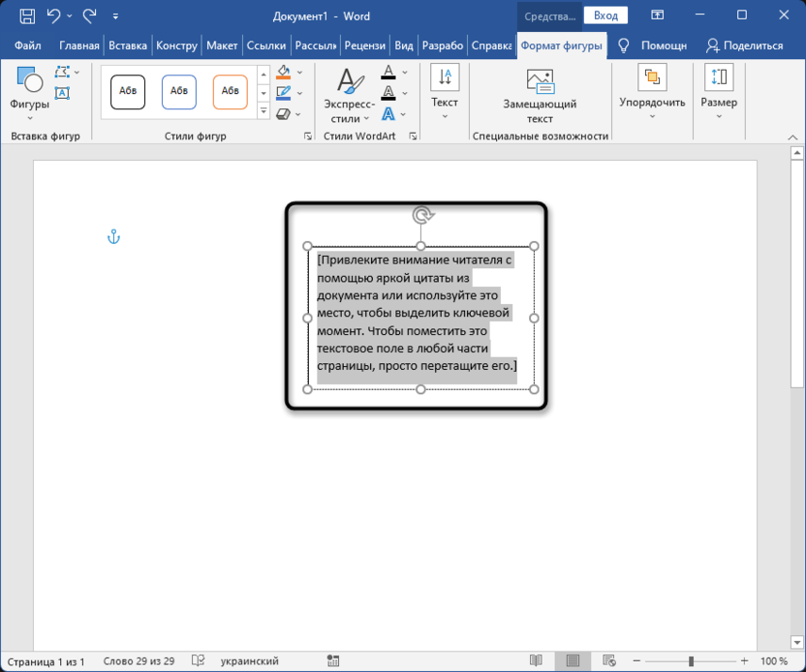
Task: Click the draw text box icon
Action: [62, 93]
